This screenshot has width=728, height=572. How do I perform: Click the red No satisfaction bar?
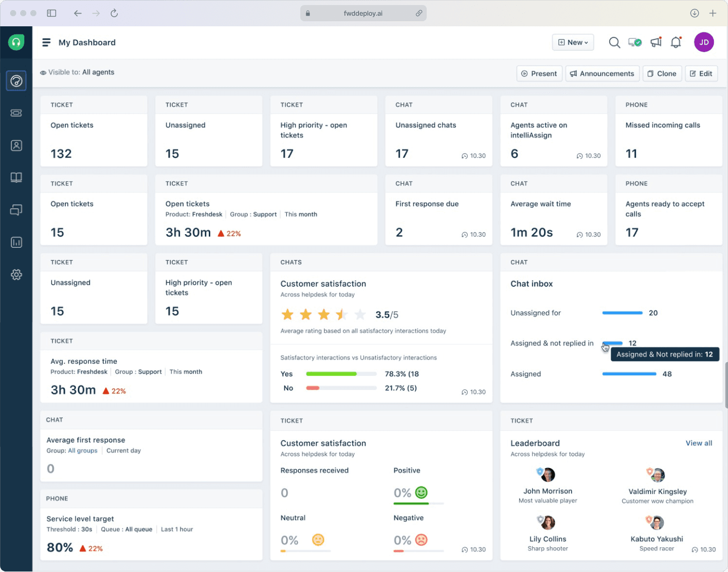pyautogui.click(x=313, y=388)
